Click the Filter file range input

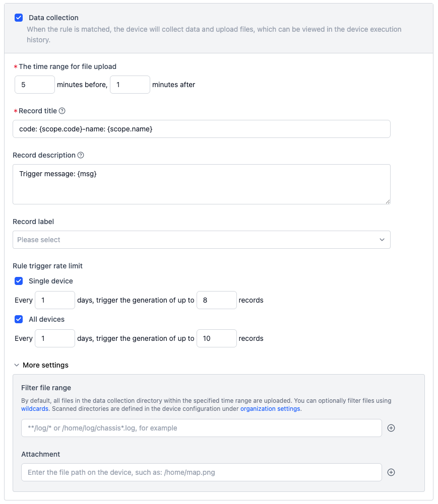pyautogui.click(x=202, y=428)
